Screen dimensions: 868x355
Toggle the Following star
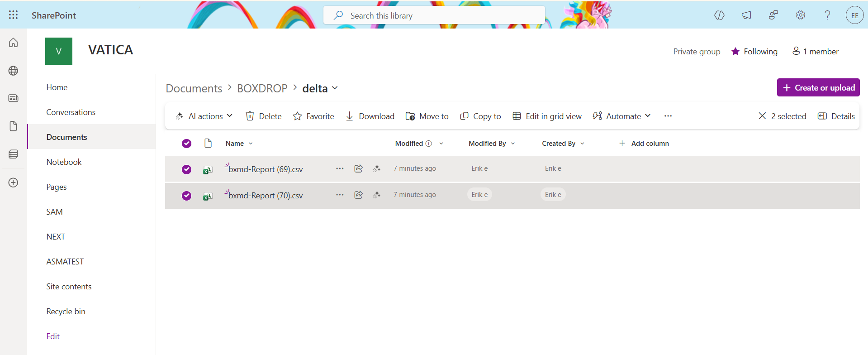click(735, 52)
